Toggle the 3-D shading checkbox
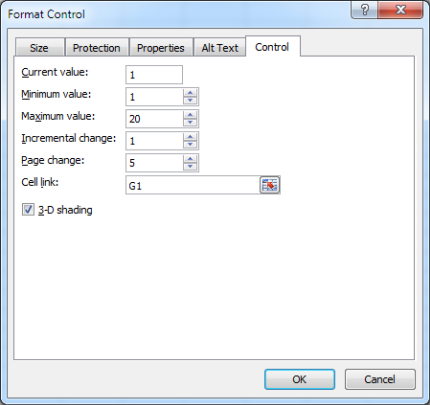 28,210
